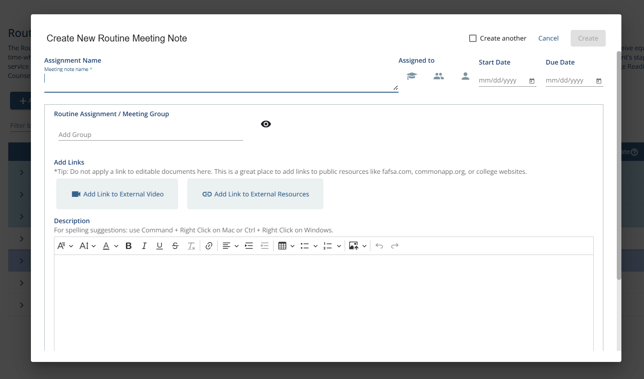
Task: Insert a hyperlink via the link icon
Action: coord(209,246)
